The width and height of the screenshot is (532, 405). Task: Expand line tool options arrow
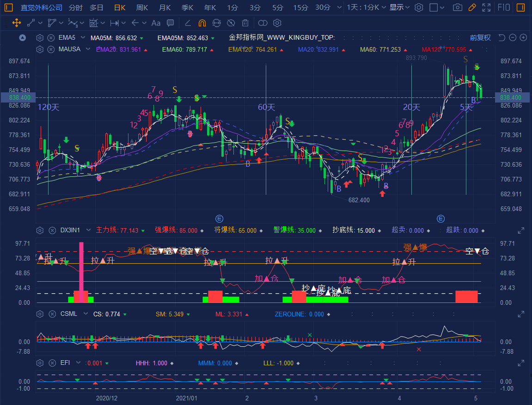click(40, 23)
